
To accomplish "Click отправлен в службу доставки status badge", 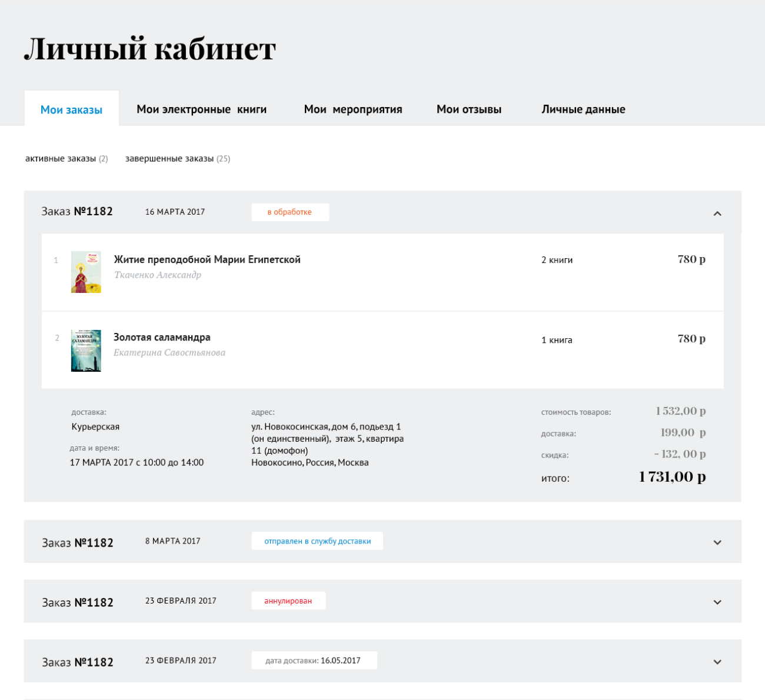I will coord(317,541).
